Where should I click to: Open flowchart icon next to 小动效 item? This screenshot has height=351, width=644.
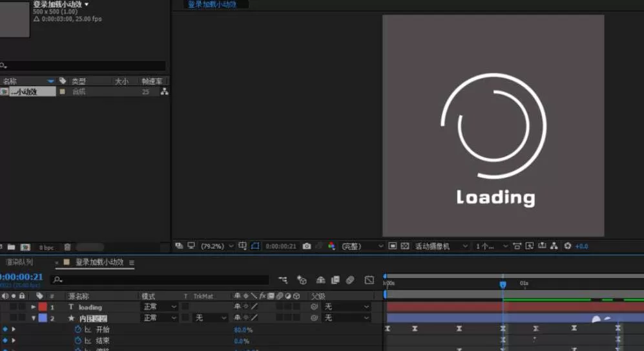tap(164, 92)
